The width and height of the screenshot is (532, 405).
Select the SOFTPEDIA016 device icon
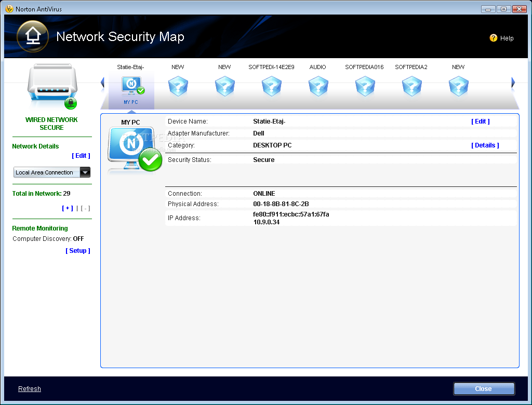click(365, 86)
